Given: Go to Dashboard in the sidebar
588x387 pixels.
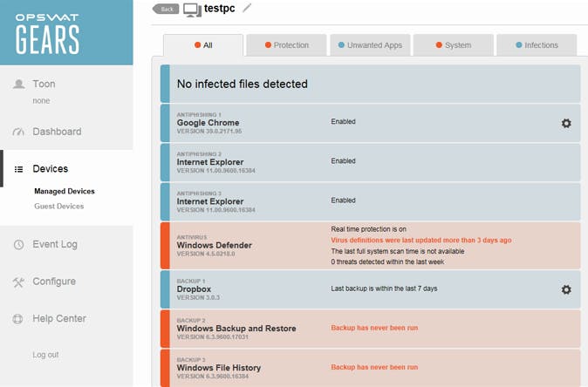Looking at the screenshot, I should click(57, 132).
